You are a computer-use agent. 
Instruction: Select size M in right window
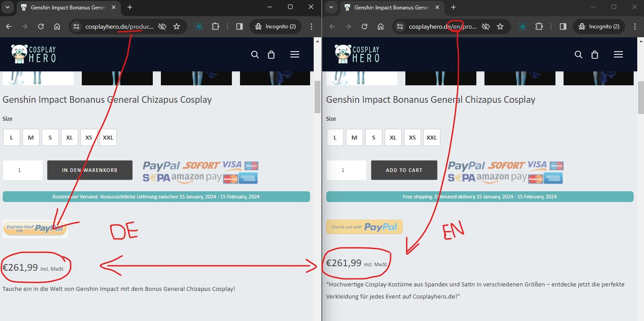(x=354, y=138)
